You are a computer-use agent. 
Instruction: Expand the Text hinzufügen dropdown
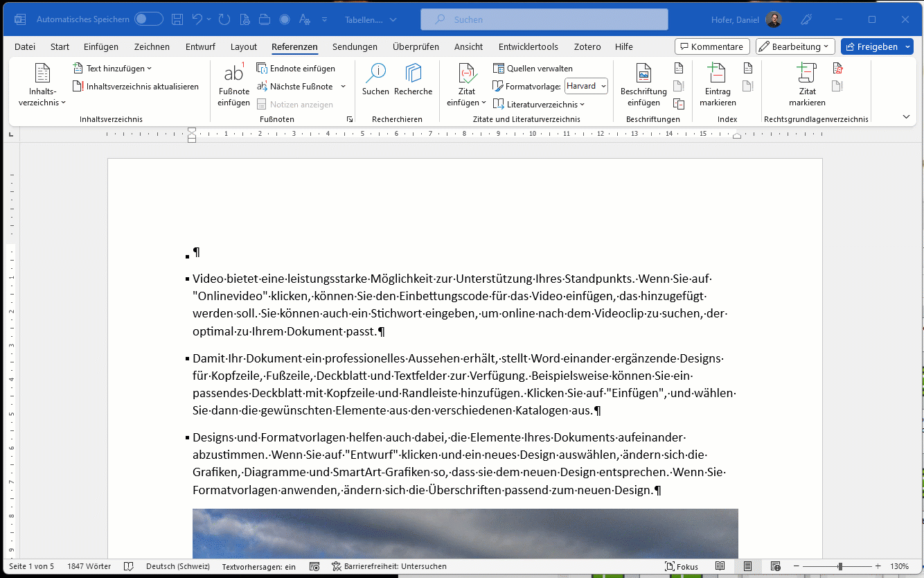tap(112, 68)
